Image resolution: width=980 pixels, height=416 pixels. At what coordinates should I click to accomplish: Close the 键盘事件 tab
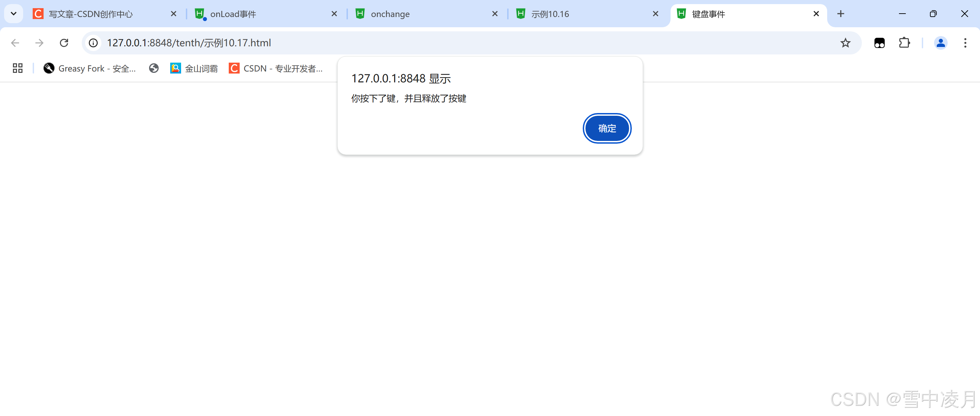click(816, 14)
